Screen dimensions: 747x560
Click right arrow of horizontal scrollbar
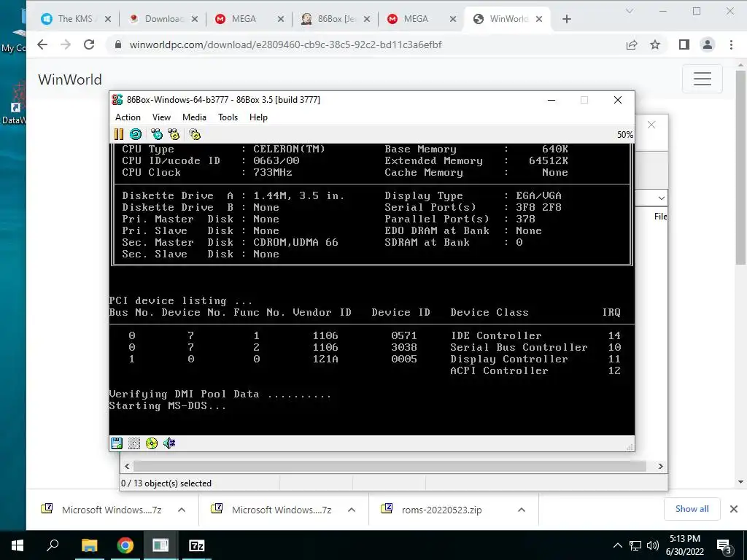click(660, 466)
